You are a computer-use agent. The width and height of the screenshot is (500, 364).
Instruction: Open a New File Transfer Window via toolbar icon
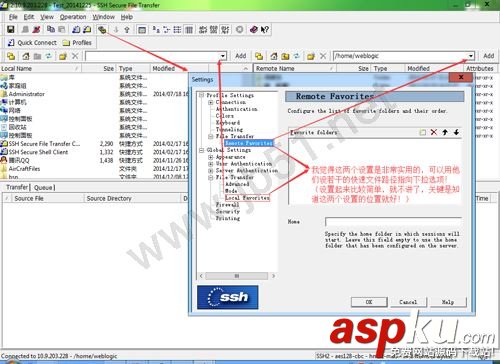tap(87, 30)
